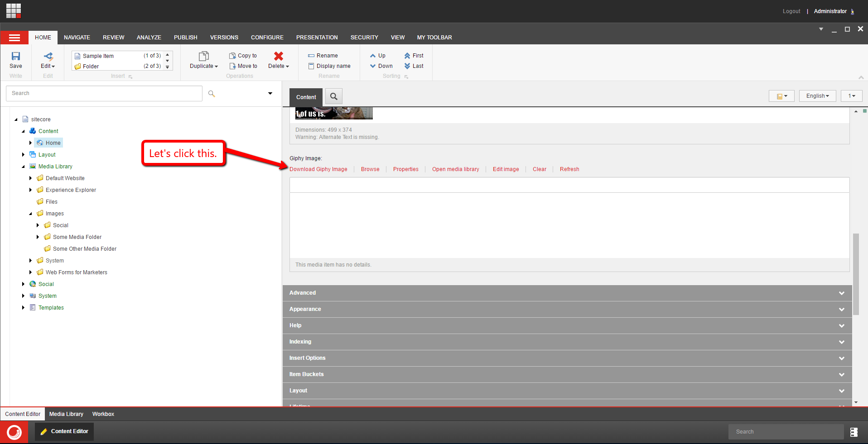Switch to the Workbox tab

(103, 414)
